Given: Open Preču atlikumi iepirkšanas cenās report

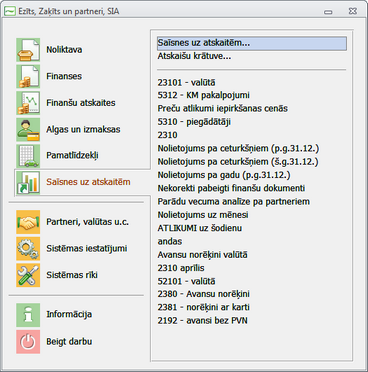Looking at the screenshot, I should [222, 109].
